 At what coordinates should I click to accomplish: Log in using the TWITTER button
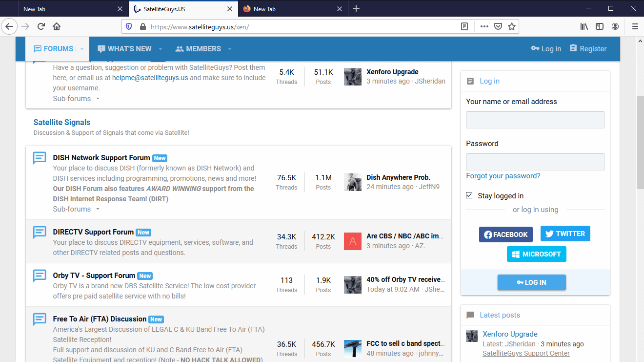(x=565, y=234)
